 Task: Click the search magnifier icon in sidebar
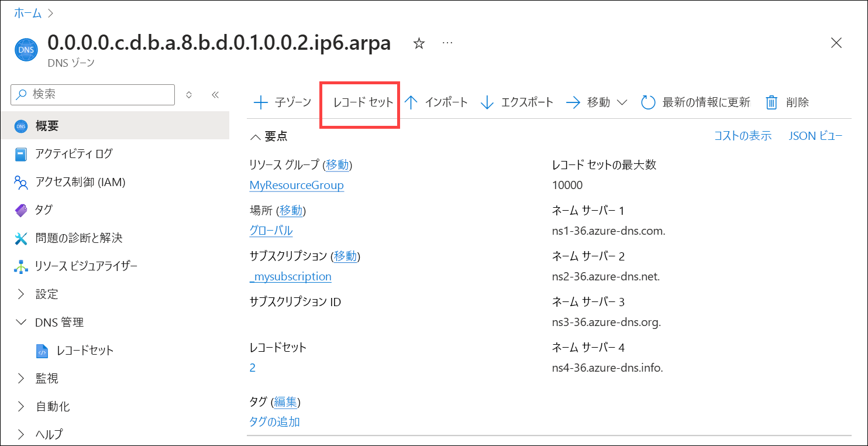[22, 94]
